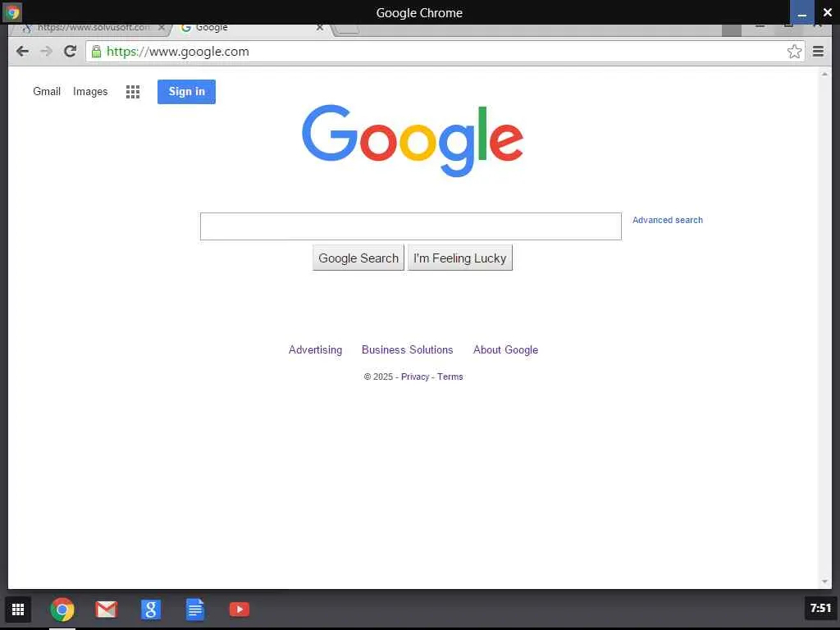Screen dimensions: 840x630
Task: Open Google Search app in the shelf
Action: coord(151,609)
